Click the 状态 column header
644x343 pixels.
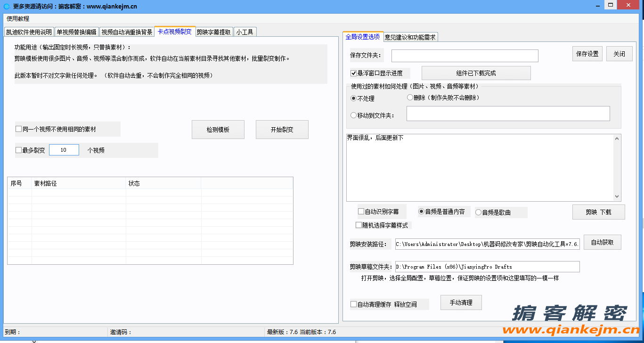[x=163, y=183]
